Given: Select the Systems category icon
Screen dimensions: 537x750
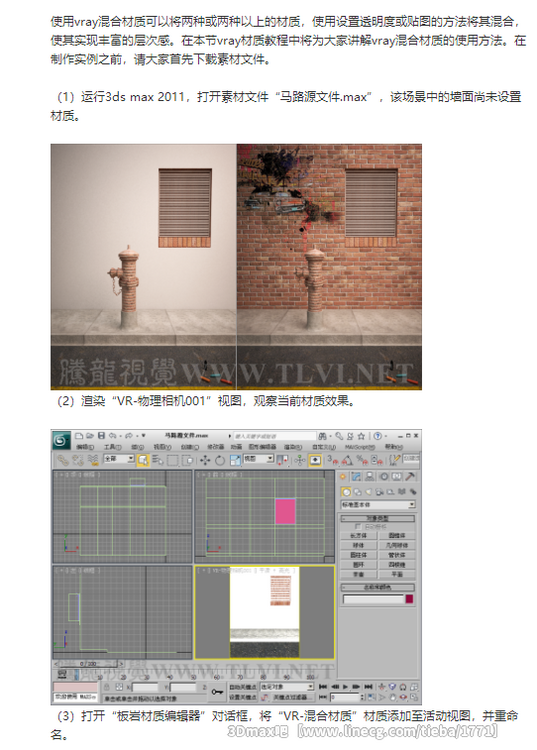Looking at the screenshot, I should click(412, 492).
